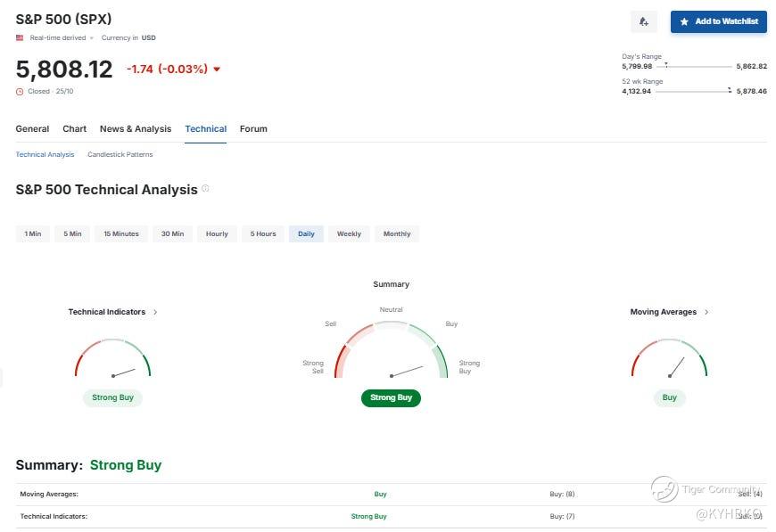Click Add to Watchlist button

718,21
